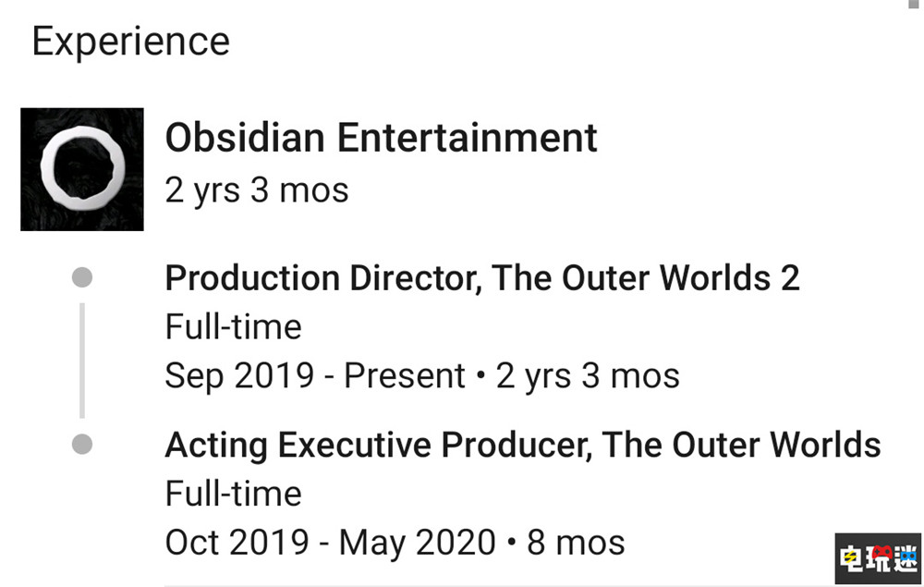This screenshot has height=587, width=924.
Task: Select the Experience section heading
Action: click(130, 42)
